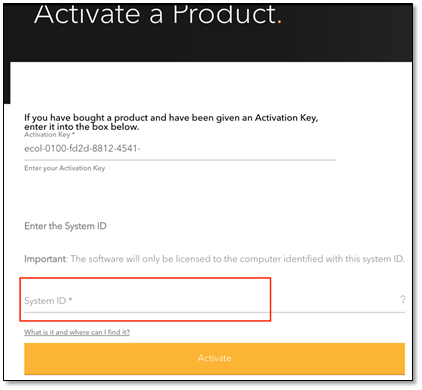
Task: Click the orange Activate button
Action: tap(214, 358)
